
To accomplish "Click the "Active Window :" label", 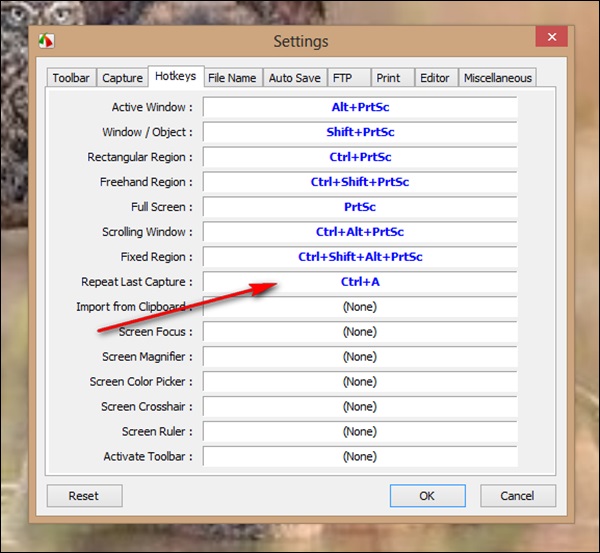I will click(x=152, y=108).
